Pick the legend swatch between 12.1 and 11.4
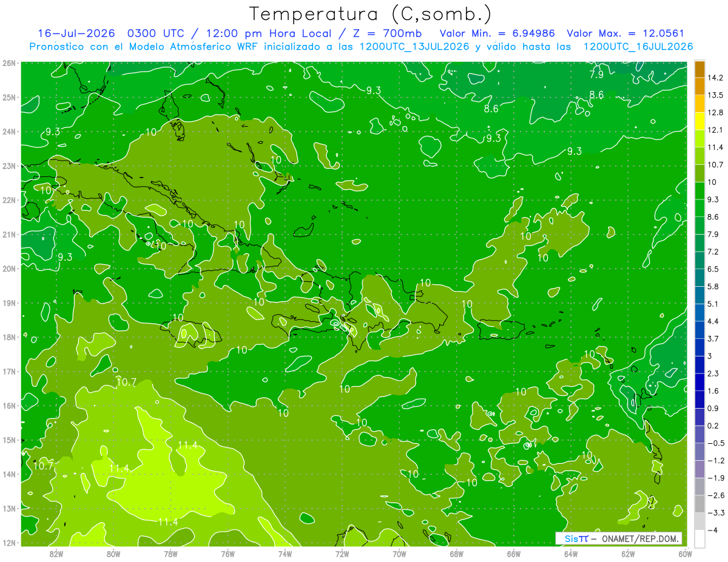The height and width of the screenshot is (562, 728). (x=699, y=138)
